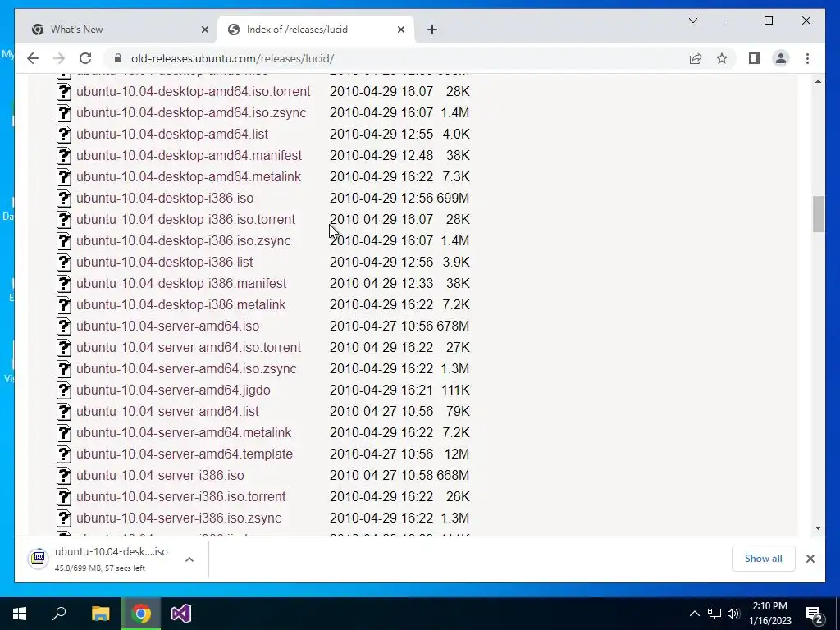Expand download item options chevron
Screen dimensions: 840x630
click(x=189, y=559)
